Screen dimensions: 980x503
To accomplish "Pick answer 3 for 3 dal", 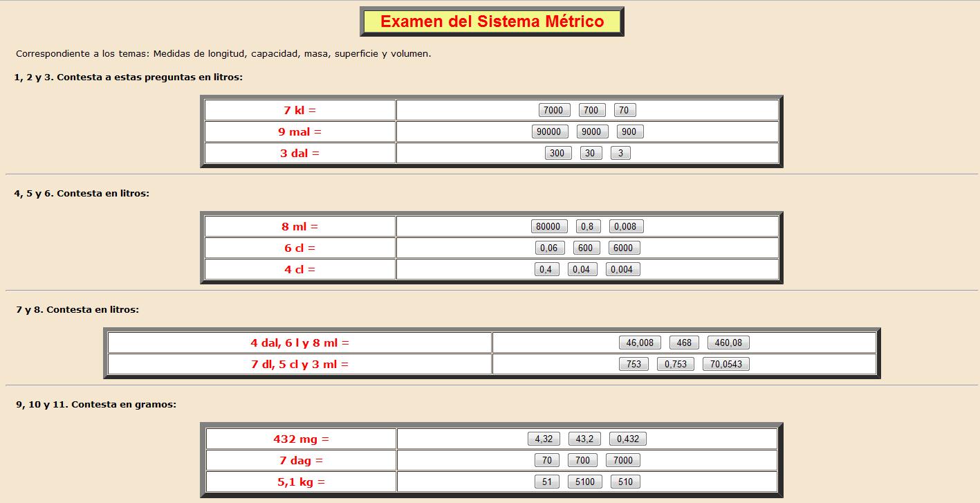I will coord(620,153).
